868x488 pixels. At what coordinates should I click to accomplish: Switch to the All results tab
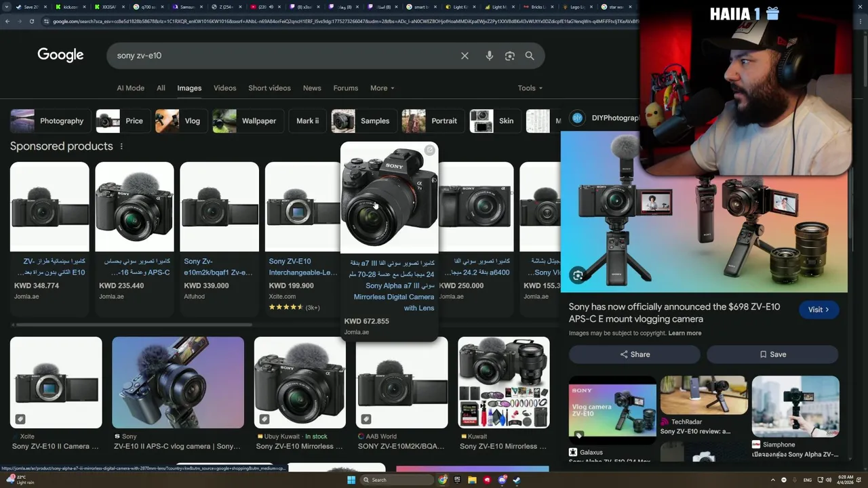point(161,88)
